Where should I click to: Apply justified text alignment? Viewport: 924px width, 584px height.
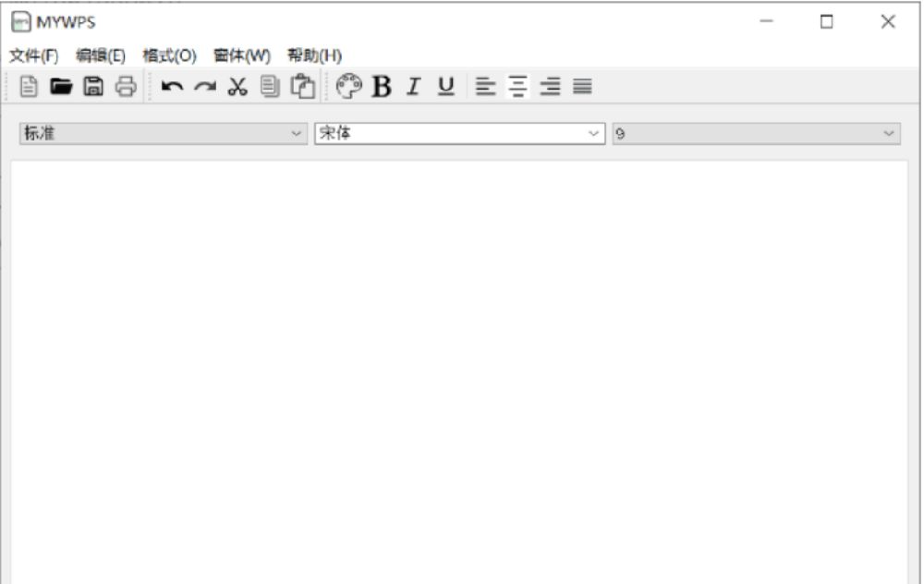(x=580, y=88)
